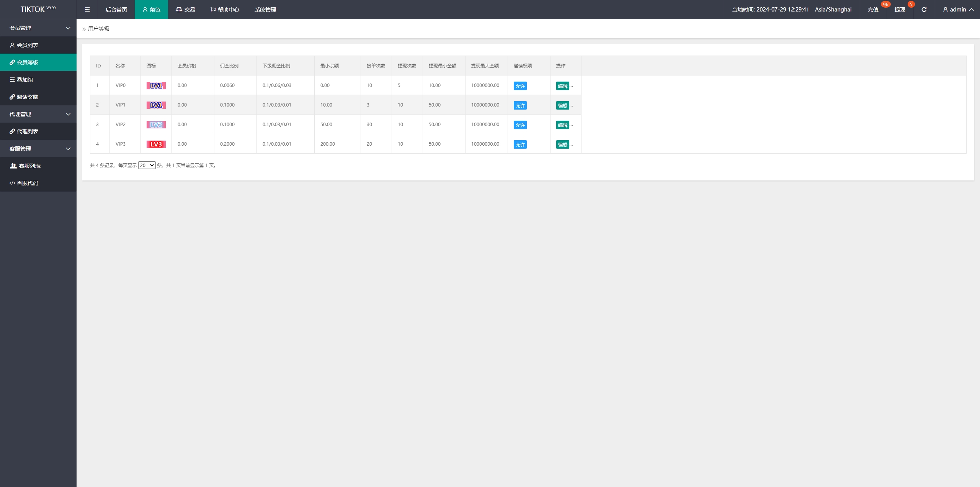Expand 客服管理 sidebar section

click(38, 148)
